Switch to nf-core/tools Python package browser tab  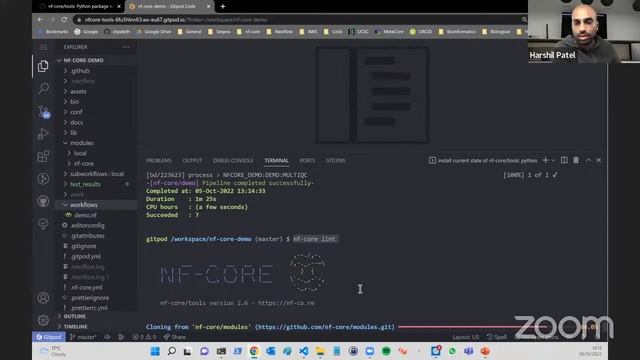tap(80, 7)
